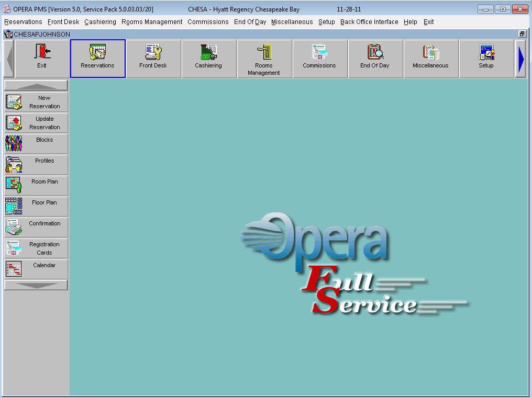The width and height of the screenshot is (532, 398).
Task: Restore the CHESAPJOHNSON inner window
Action: click(x=522, y=34)
